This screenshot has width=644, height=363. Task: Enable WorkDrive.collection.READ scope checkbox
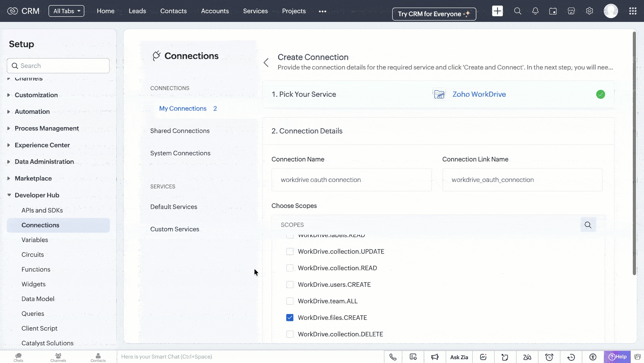[290, 268]
